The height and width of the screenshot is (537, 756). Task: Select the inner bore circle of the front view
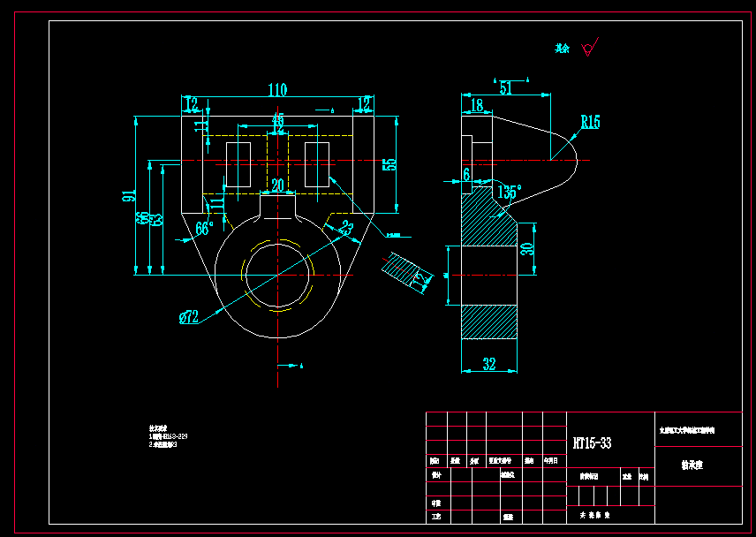point(277,276)
